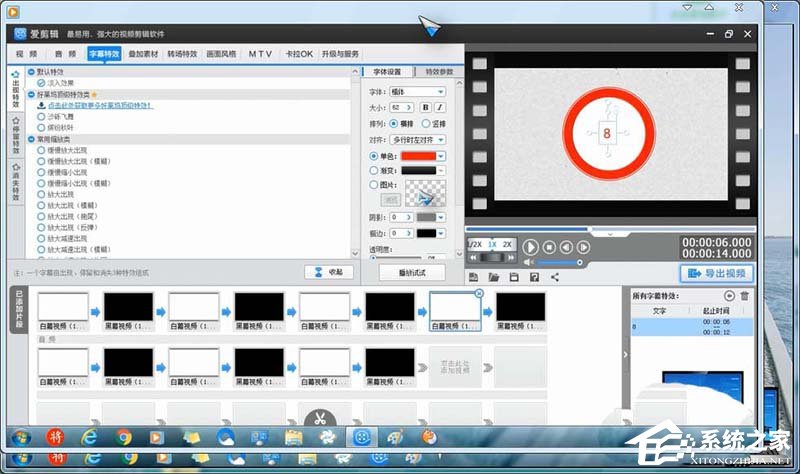
Task: Select the 放大出现 effect
Action: [x=56, y=194]
